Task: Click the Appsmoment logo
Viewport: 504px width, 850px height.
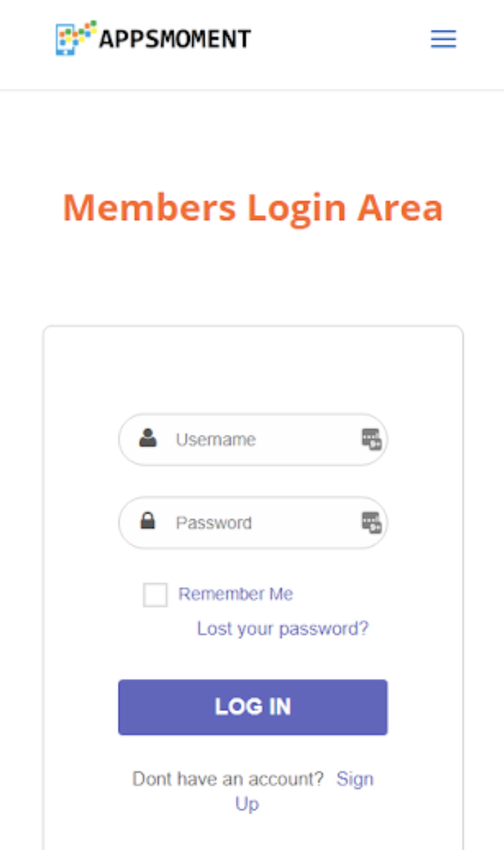Action: pos(151,38)
